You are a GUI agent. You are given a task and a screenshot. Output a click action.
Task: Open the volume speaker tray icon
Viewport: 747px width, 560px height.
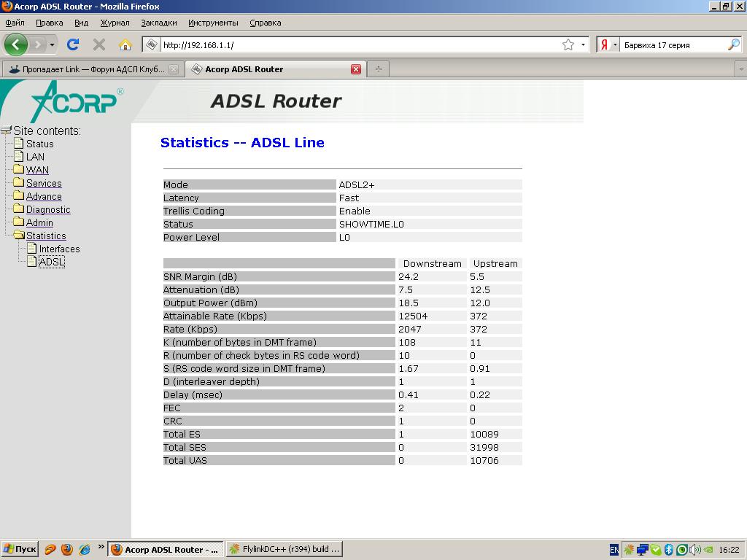(x=694, y=550)
